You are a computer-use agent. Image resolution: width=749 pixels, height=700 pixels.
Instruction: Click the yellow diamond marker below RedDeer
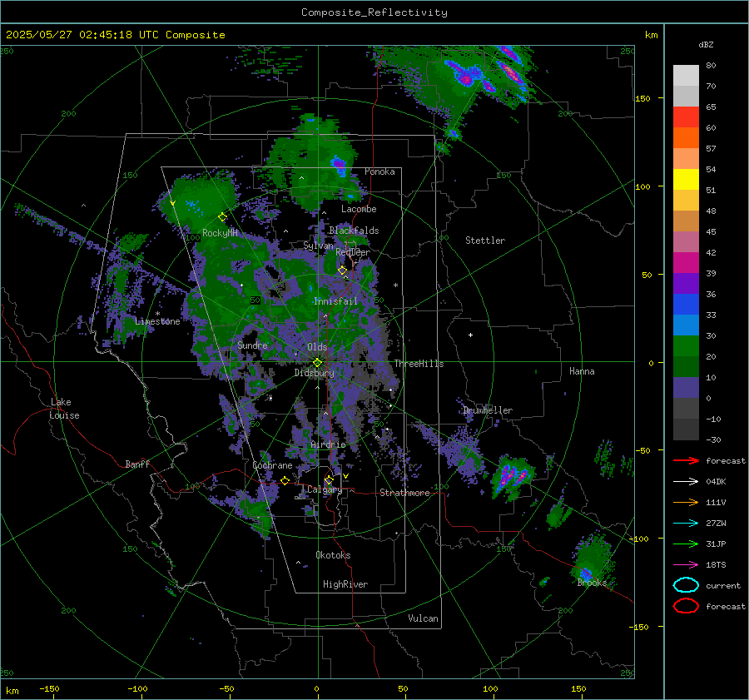pyautogui.click(x=342, y=271)
